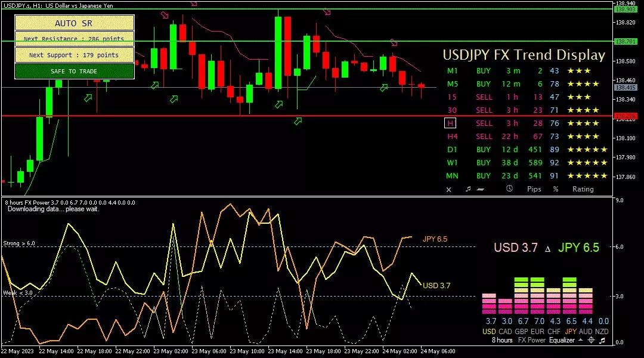The image size is (644, 358).
Task: Select the highlighted H timeframe box
Action: (450, 124)
